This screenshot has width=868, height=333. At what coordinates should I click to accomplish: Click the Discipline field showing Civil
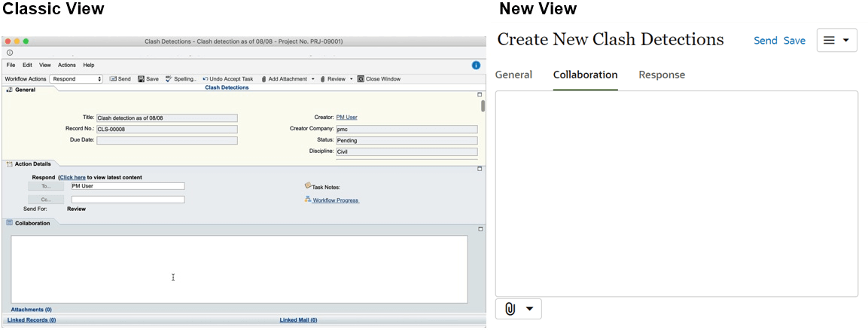point(407,152)
